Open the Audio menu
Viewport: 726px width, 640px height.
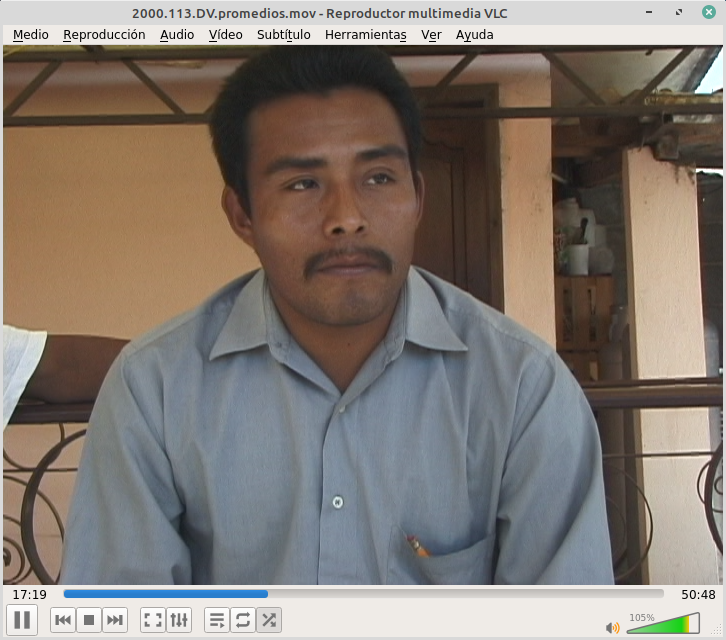tap(177, 35)
